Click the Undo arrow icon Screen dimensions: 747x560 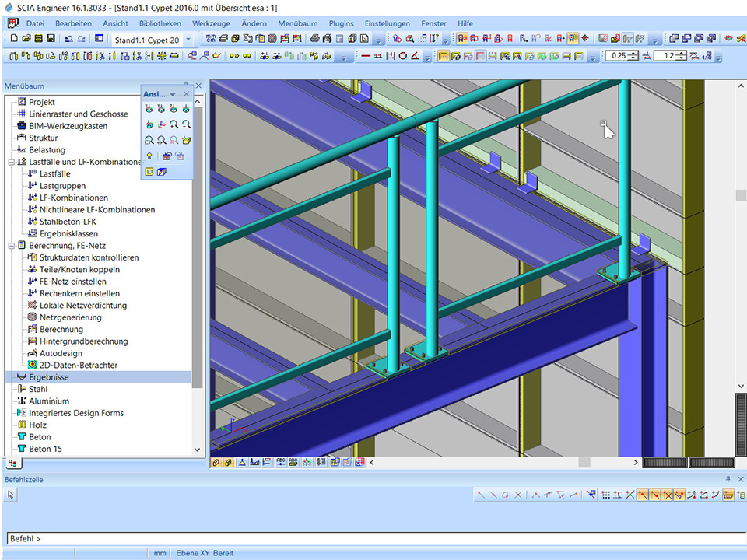tap(69, 39)
